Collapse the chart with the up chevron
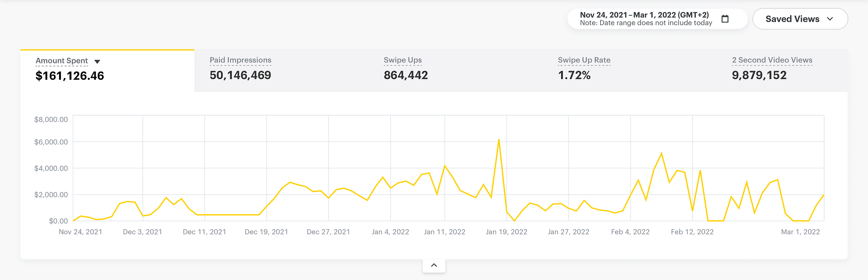 point(434,265)
